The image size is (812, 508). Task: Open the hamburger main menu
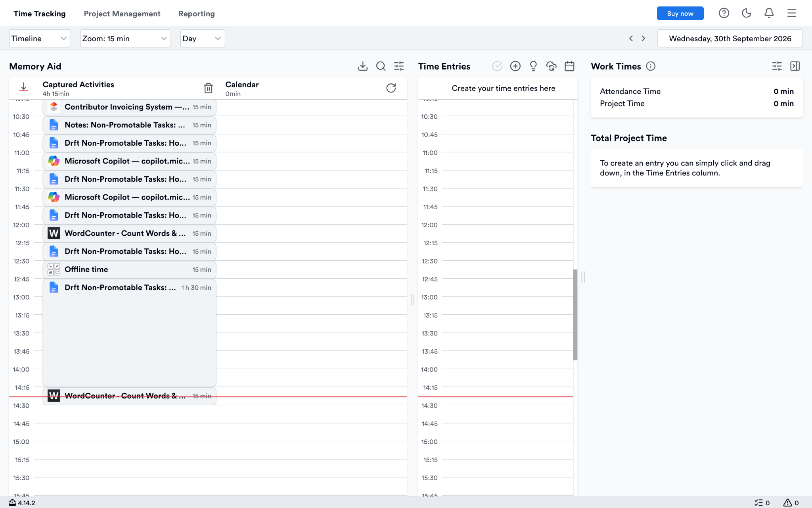click(791, 13)
